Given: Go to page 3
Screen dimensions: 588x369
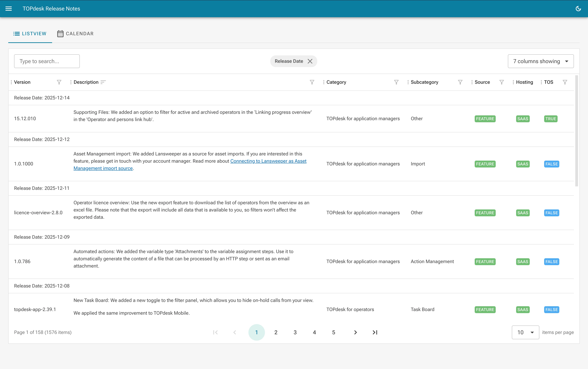Looking at the screenshot, I should tap(295, 332).
